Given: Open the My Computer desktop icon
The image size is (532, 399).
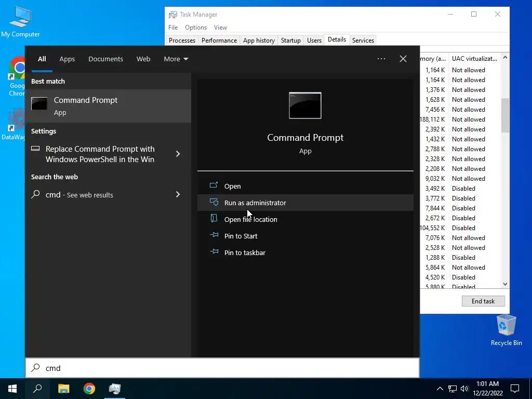Looking at the screenshot, I should click(x=20, y=21).
